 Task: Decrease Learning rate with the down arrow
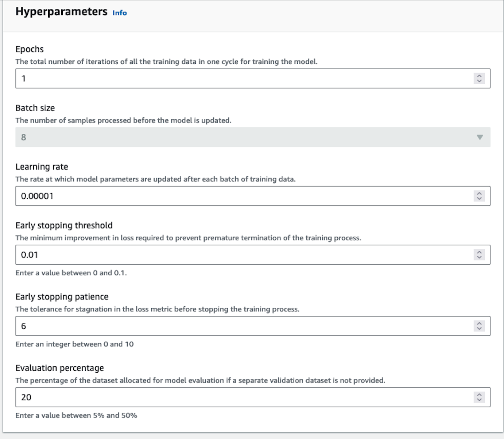point(479,198)
